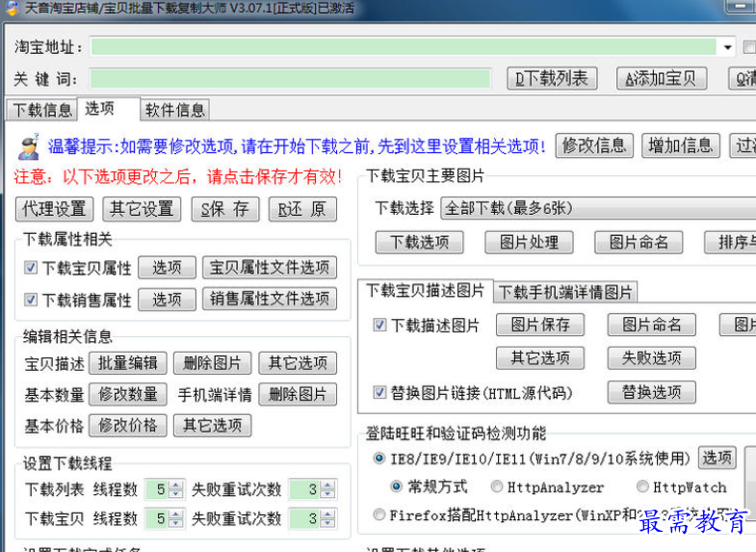Click 选项 button next to 下载销售属性
756x552 pixels.
(x=167, y=300)
